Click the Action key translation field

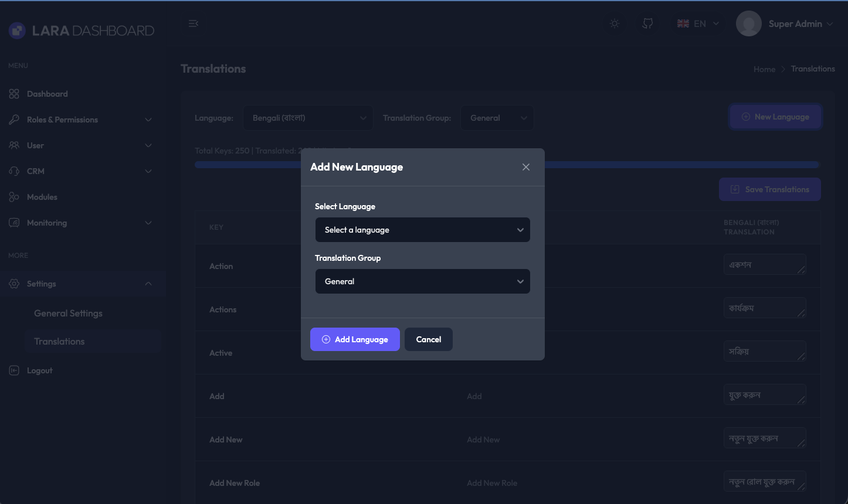click(x=764, y=265)
